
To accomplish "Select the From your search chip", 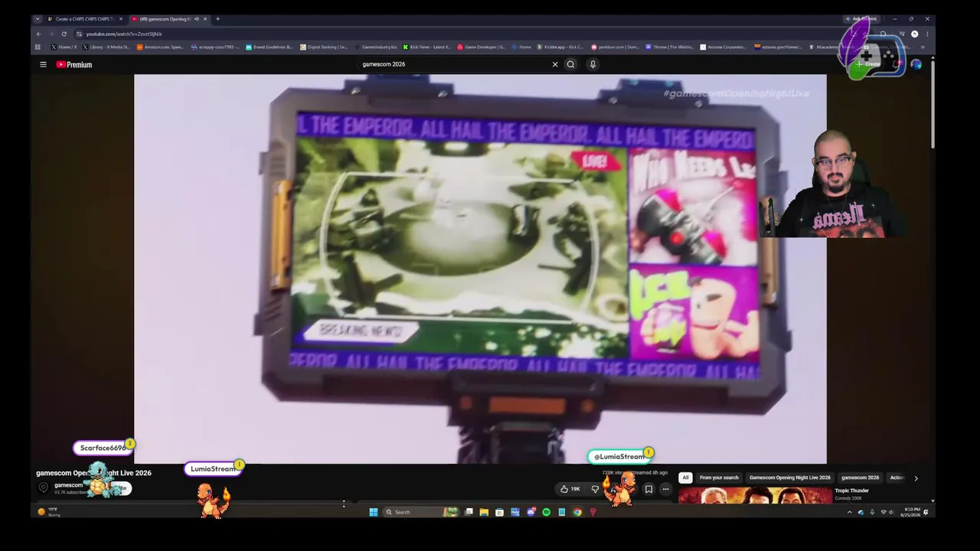I will (x=719, y=478).
